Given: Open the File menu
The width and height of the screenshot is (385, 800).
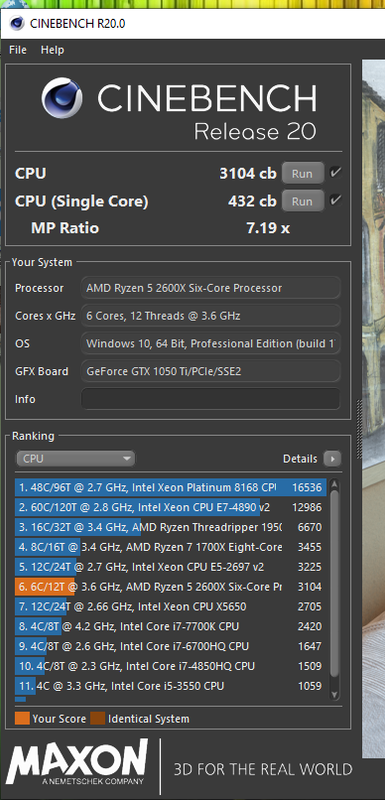Looking at the screenshot, I should pyautogui.click(x=17, y=50).
